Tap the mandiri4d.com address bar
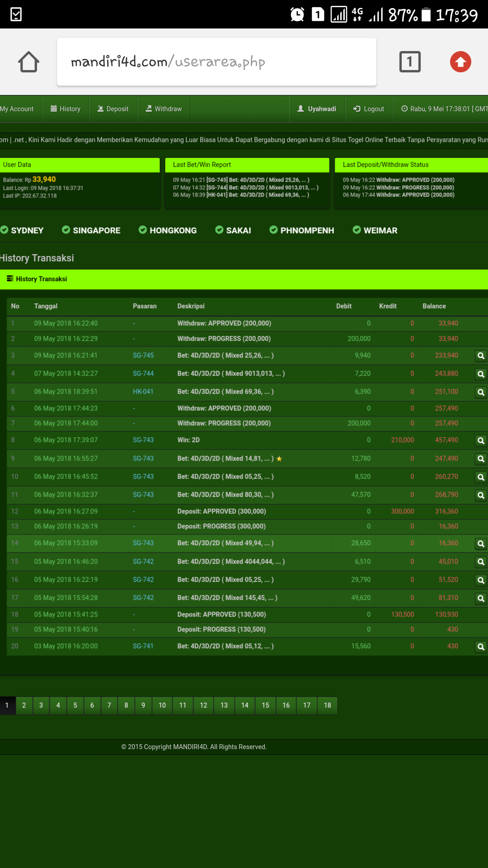488x868 pixels. (216, 62)
